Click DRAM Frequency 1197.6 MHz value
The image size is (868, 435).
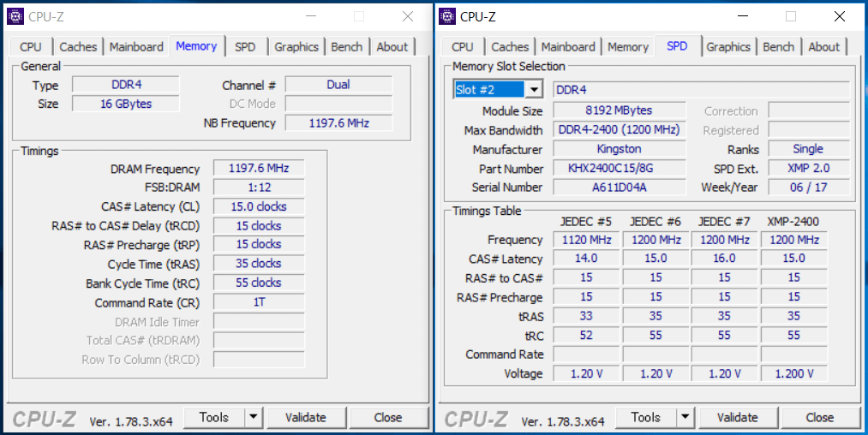(x=259, y=168)
